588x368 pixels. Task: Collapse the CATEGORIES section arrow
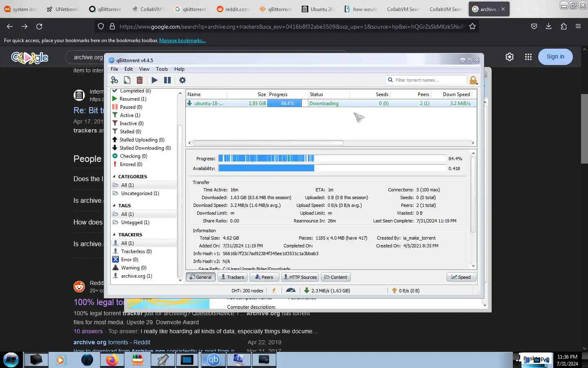pos(114,177)
